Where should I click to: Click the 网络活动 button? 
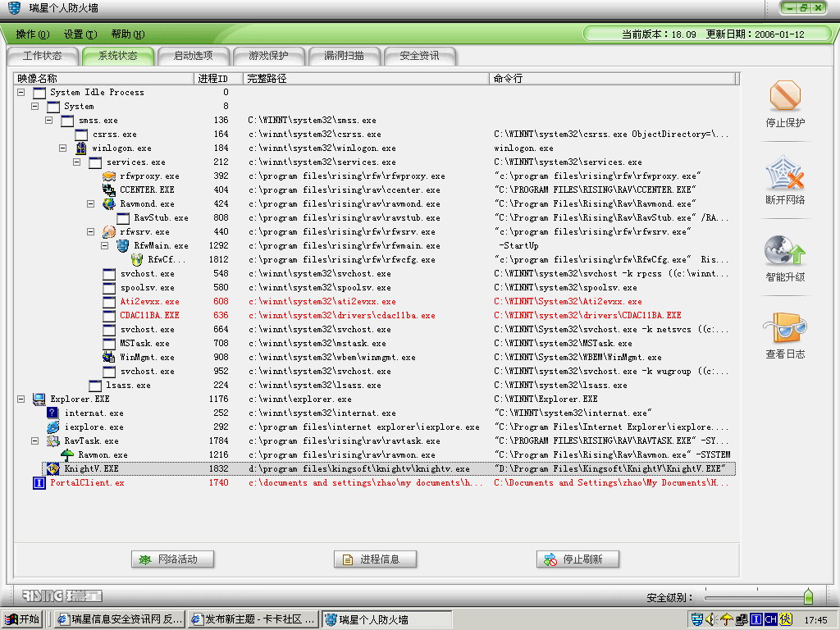[173, 559]
